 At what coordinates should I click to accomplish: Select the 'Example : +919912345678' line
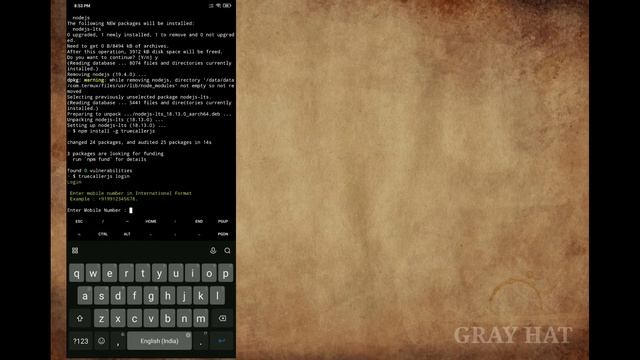tap(103, 199)
